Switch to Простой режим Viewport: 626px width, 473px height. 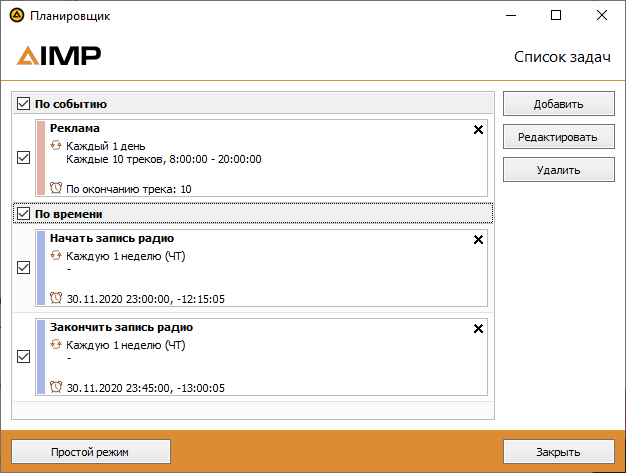click(91, 452)
